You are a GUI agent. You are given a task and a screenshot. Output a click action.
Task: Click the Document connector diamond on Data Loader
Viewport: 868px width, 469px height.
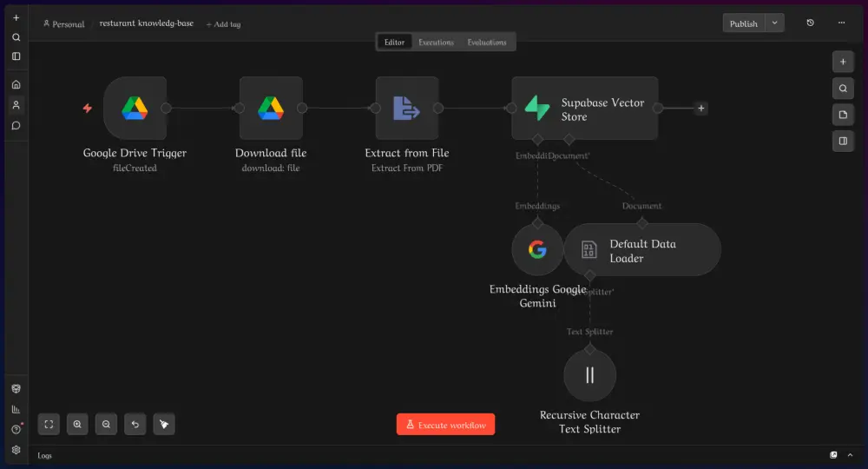click(x=641, y=223)
